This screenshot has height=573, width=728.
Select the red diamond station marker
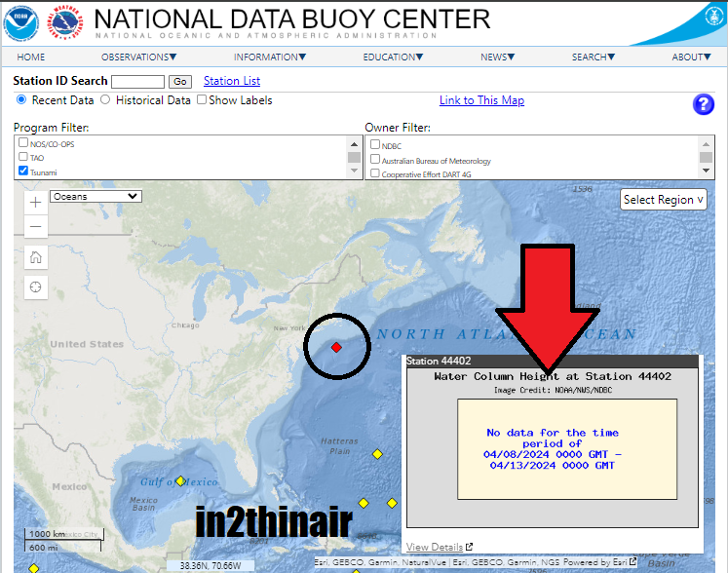pyautogui.click(x=336, y=347)
